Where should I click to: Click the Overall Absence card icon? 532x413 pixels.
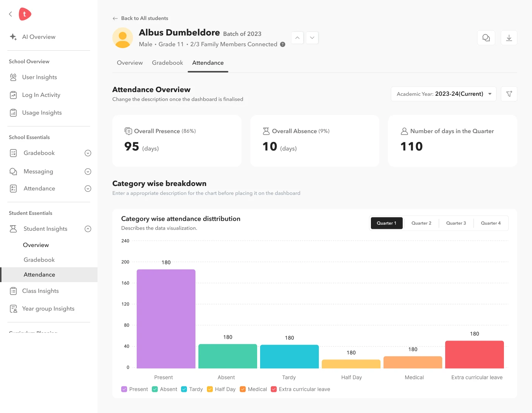tap(266, 131)
